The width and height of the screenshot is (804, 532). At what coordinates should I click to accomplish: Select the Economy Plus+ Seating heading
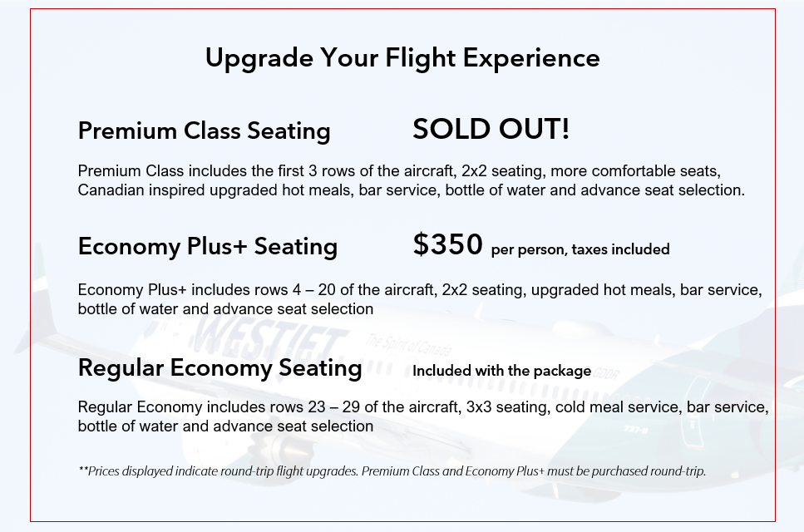(x=208, y=247)
